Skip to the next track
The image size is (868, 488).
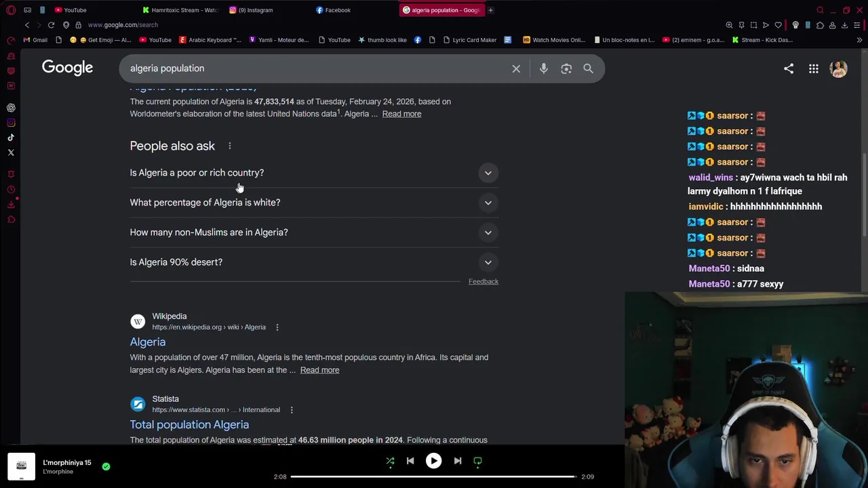[458, 461]
